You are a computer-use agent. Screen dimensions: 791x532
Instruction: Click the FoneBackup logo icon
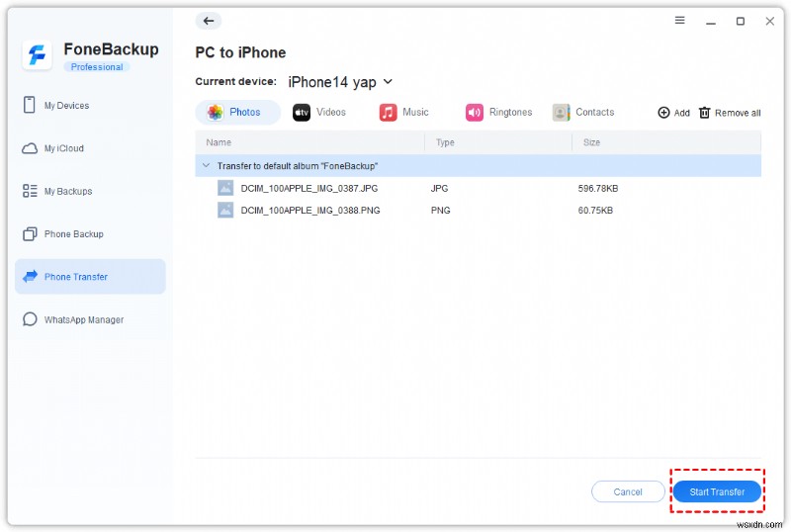(x=37, y=54)
